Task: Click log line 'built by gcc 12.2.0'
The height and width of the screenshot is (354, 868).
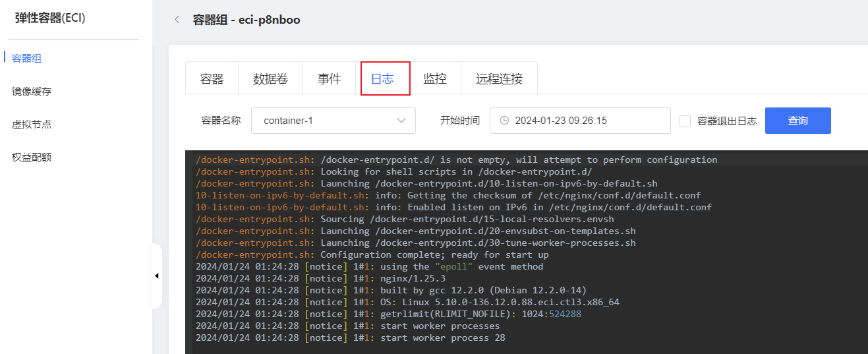Action: (391, 290)
